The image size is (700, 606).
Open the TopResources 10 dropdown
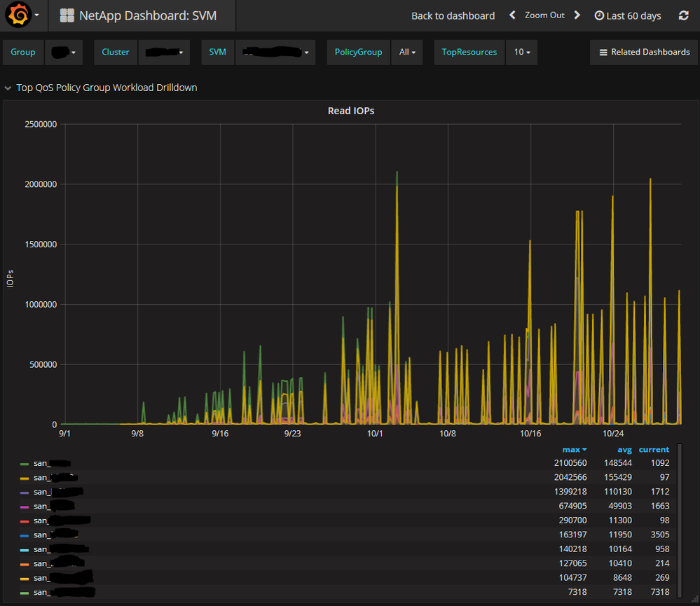[521, 51]
